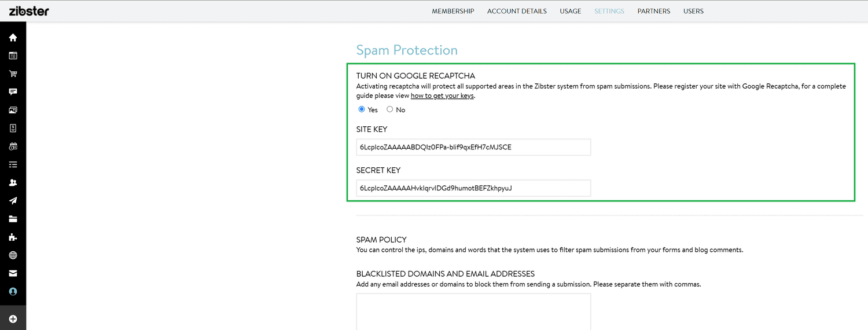868x330 pixels.
Task: Click the puzzle piece plugins icon
Action: (x=13, y=237)
